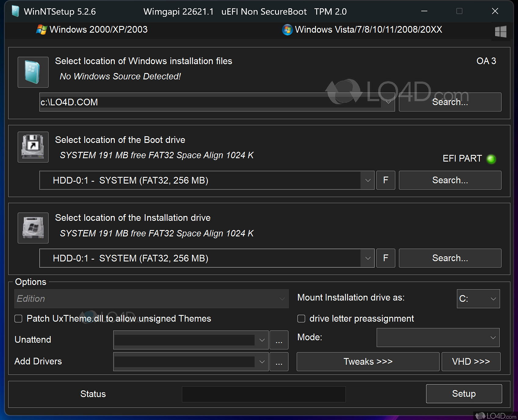Screen dimensions: 518x420
Task: Click the Windows logo icon at top right
Action: 501,31
